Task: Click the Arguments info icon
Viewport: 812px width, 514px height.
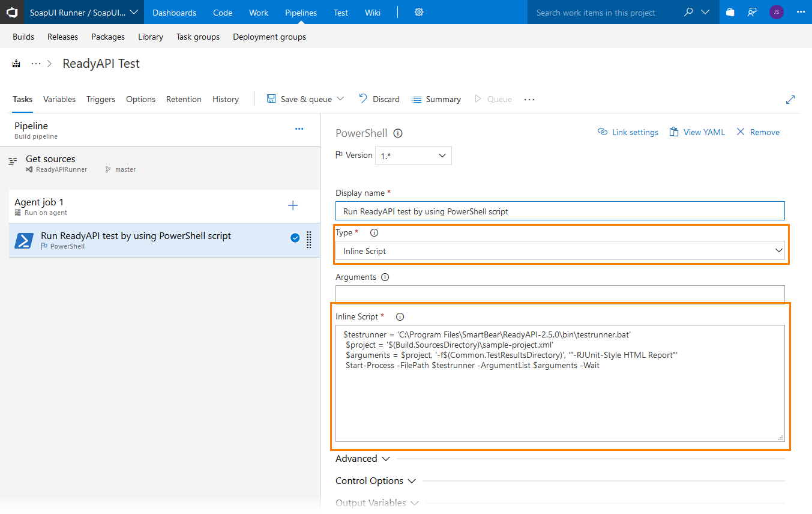Action: pyautogui.click(x=385, y=277)
